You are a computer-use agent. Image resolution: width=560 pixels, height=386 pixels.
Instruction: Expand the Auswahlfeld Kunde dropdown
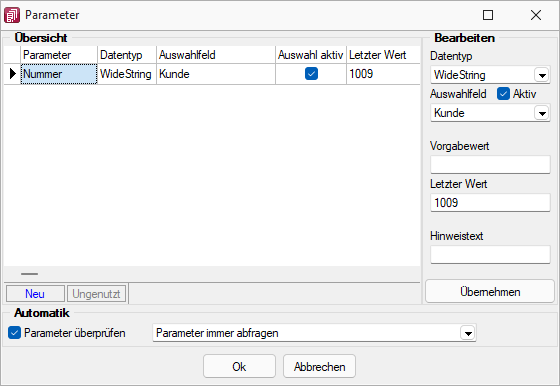pyautogui.click(x=542, y=113)
